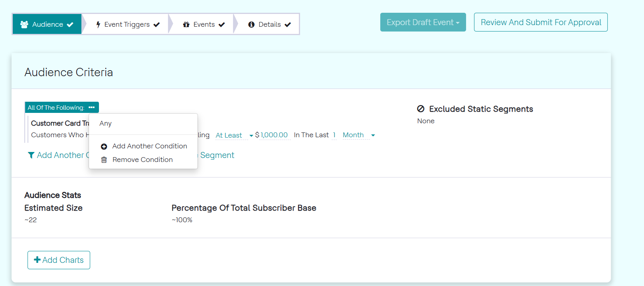The width and height of the screenshot is (644, 286).
Task: Switch to the Event Triggers step tab
Action: (127, 24)
